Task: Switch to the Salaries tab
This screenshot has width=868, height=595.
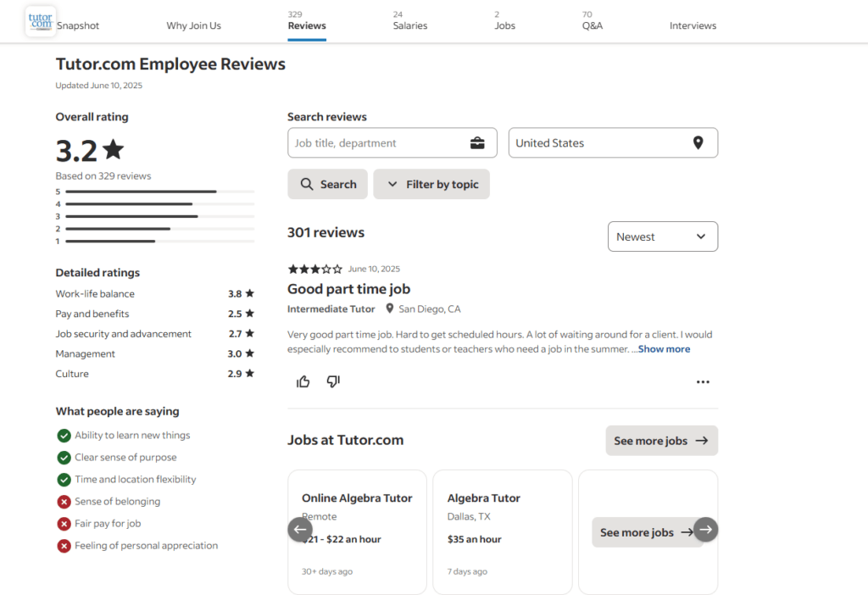Action: (410, 25)
